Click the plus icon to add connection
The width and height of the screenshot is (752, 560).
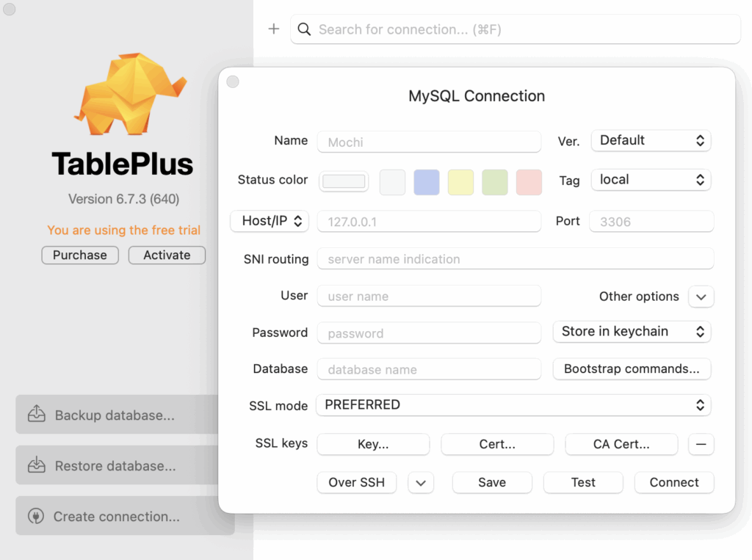tap(274, 29)
